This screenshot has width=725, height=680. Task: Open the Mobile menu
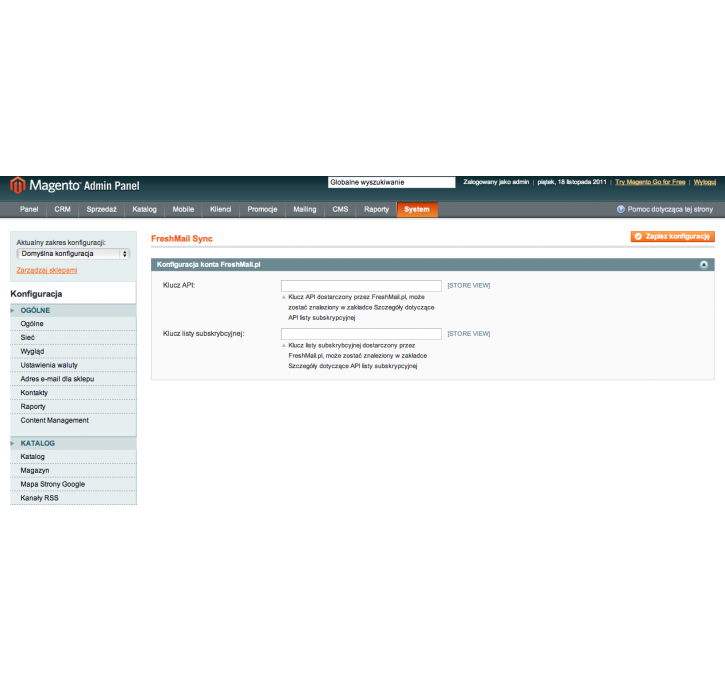click(x=183, y=209)
